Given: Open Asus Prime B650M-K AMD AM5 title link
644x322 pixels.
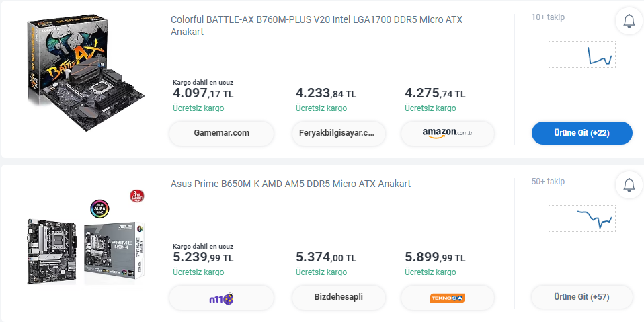Looking at the screenshot, I should pos(290,184).
